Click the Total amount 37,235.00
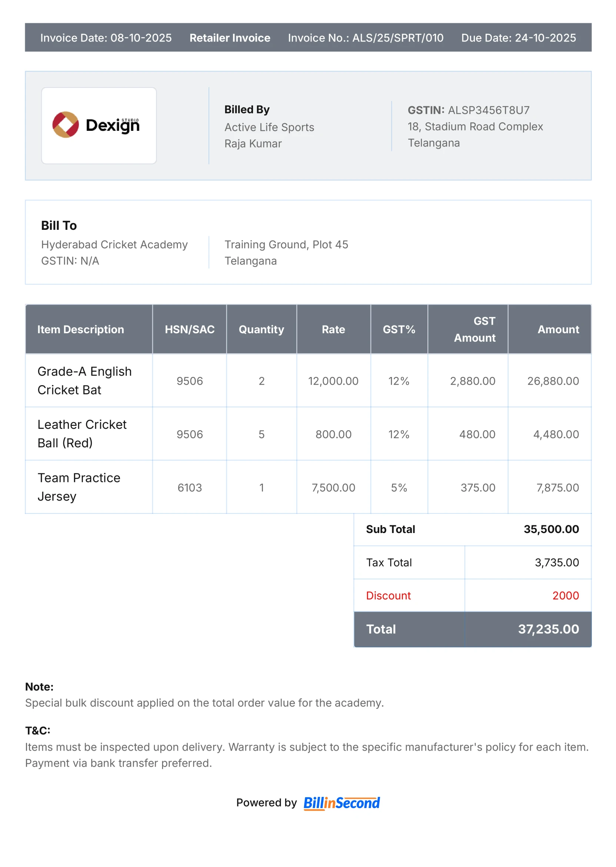The width and height of the screenshot is (616, 867). pyautogui.click(x=548, y=629)
